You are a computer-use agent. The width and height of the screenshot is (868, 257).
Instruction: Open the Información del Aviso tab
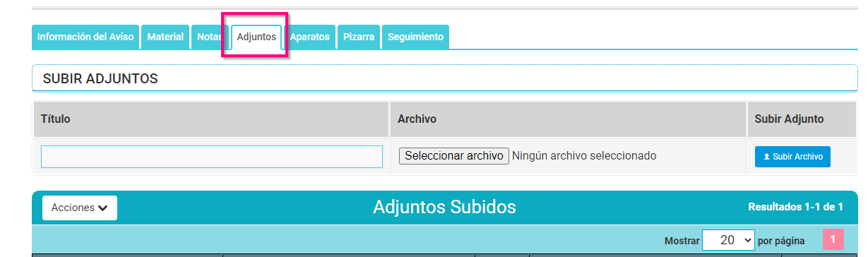click(x=85, y=37)
